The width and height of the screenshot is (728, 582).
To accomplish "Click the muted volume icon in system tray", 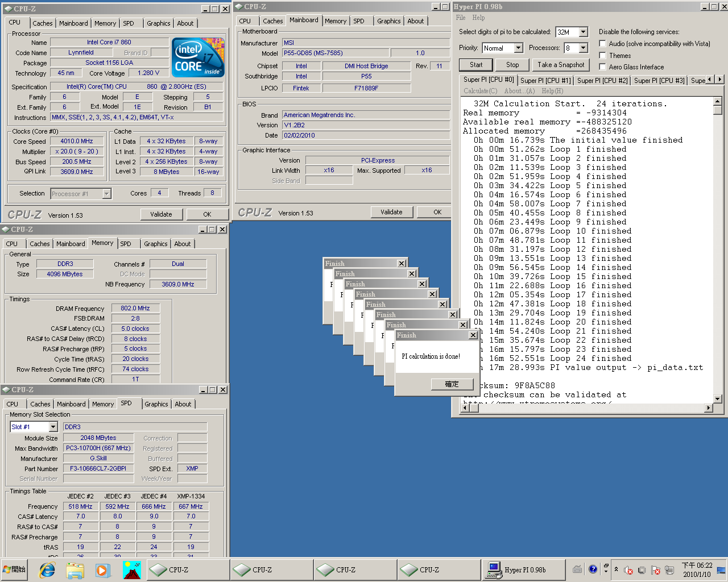I will [x=628, y=569].
